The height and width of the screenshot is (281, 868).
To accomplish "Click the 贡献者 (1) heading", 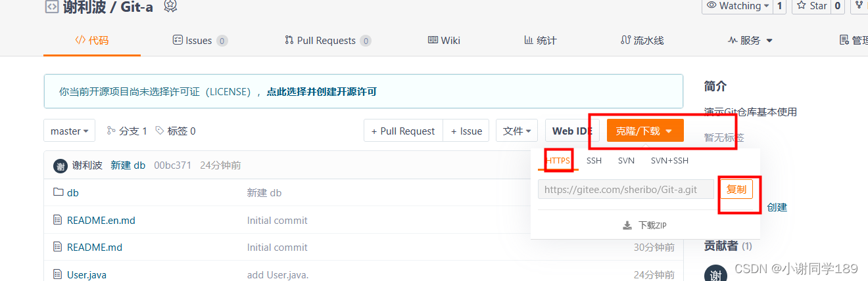I will [728, 246].
